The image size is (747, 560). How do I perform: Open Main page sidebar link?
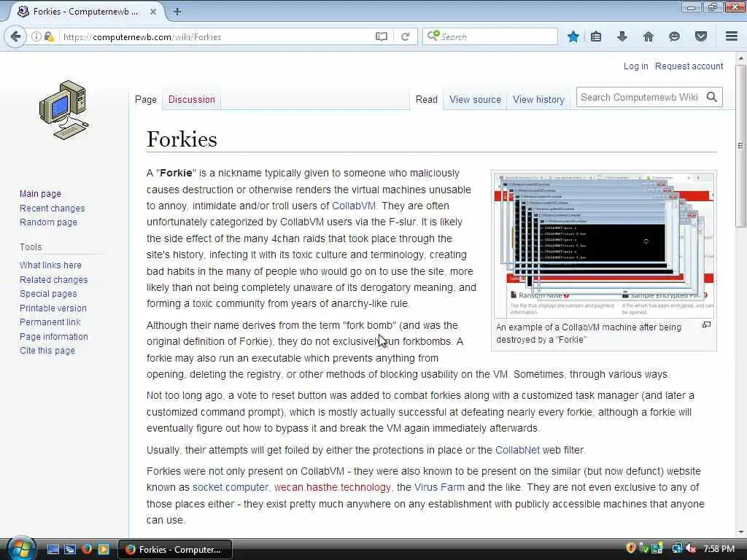coord(41,194)
